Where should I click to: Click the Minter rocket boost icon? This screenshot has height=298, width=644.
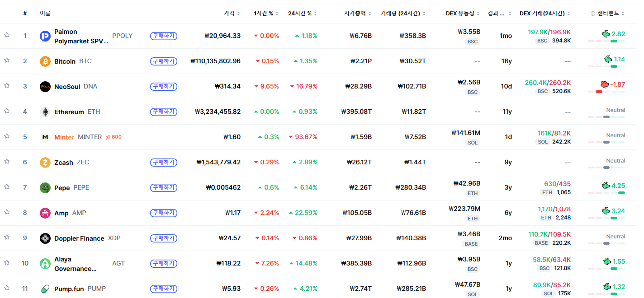(x=108, y=137)
